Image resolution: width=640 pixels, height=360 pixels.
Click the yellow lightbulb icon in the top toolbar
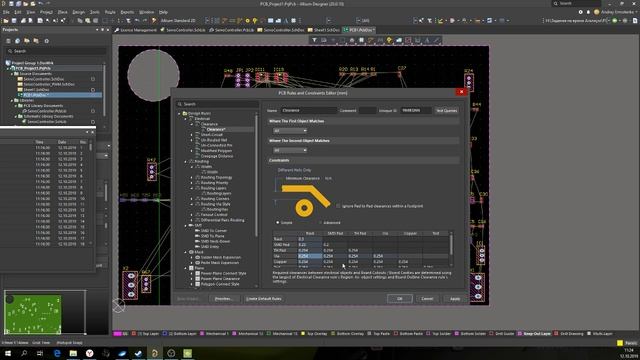click(255, 20)
